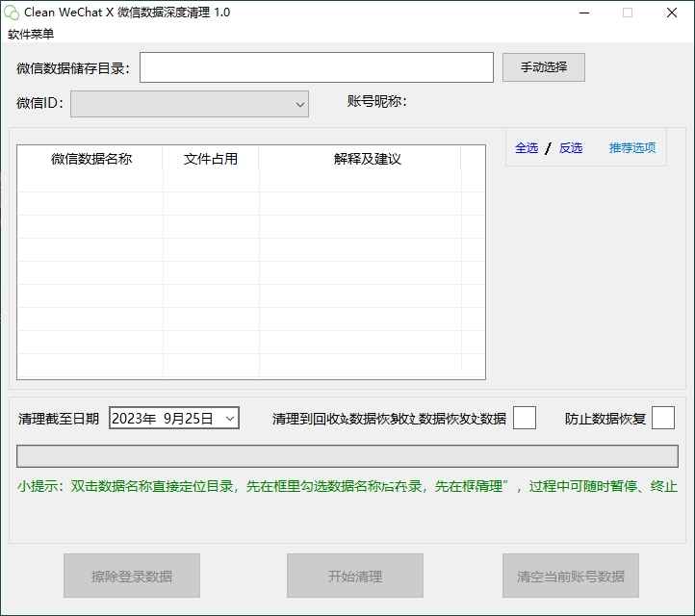This screenshot has width=695, height=616.
Task: Expand the 微信ID dropdown
Action: [x=298, y=104]
